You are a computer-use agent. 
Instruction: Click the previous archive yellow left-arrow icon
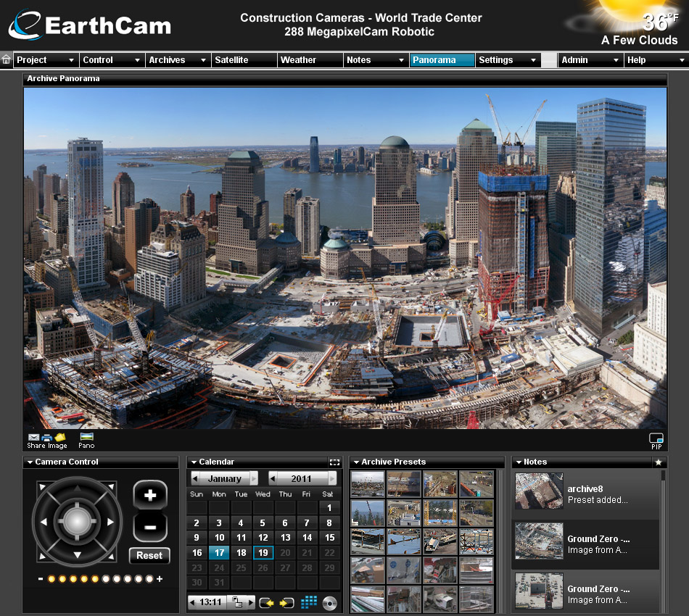pyautogui.click(x=267, y=603)
